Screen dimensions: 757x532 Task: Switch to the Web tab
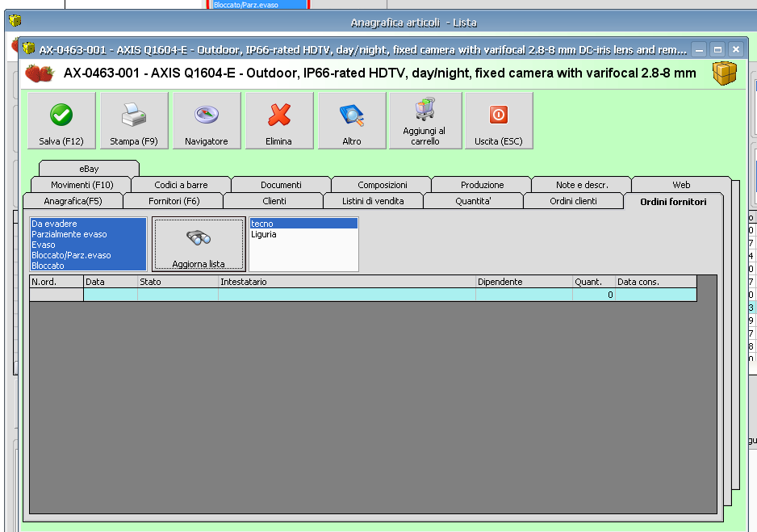pos(681,185)
